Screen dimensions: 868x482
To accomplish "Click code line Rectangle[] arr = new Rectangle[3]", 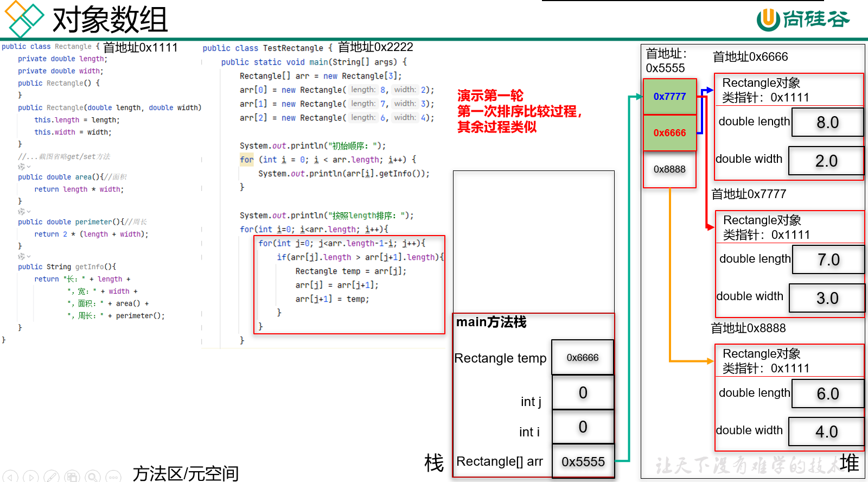I will [x=321, y=76].
